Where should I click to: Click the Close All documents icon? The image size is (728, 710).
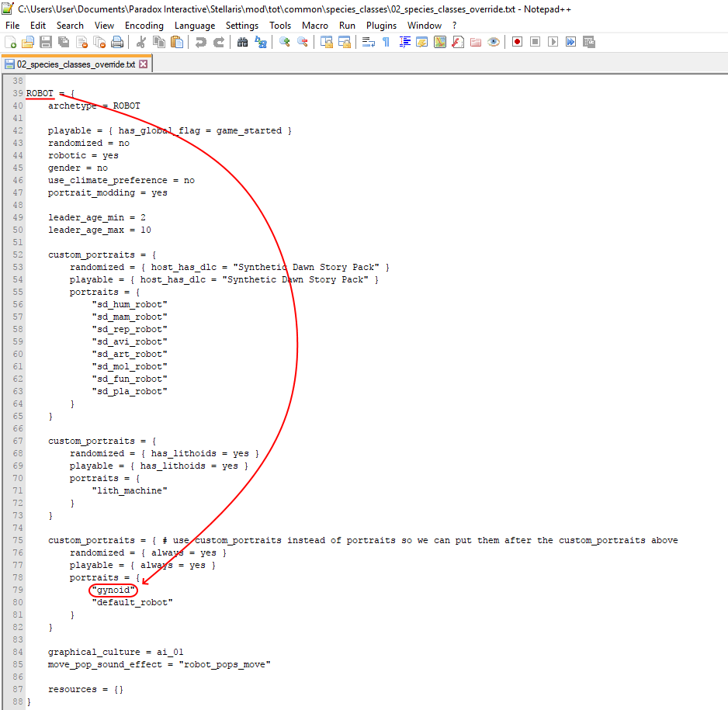[99, 42]
